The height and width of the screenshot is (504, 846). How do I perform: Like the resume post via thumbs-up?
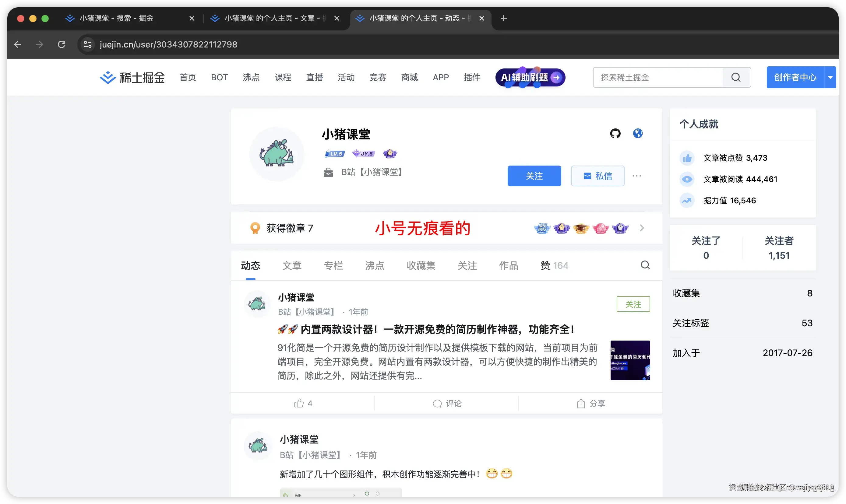pos(303,403)
